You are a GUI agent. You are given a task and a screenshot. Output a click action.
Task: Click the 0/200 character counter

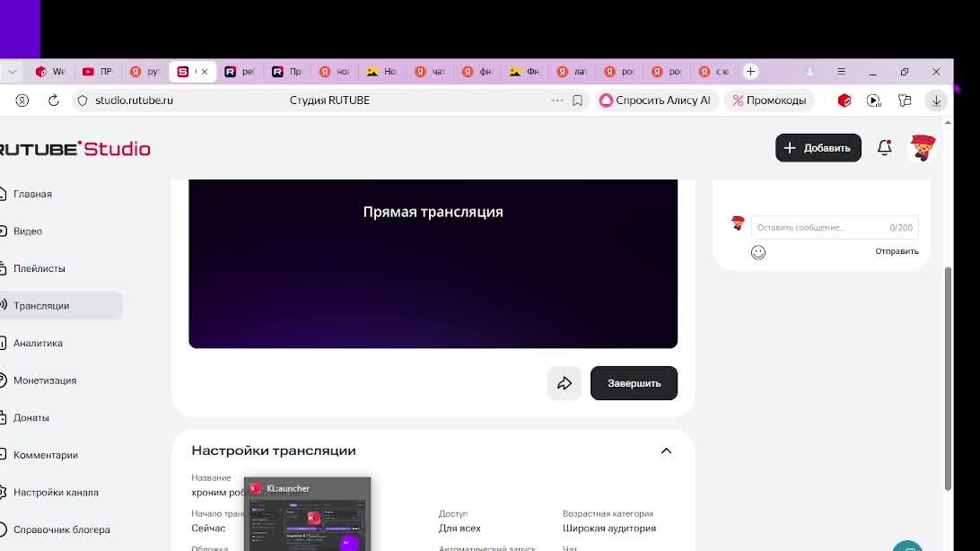(x=901, y=227)
